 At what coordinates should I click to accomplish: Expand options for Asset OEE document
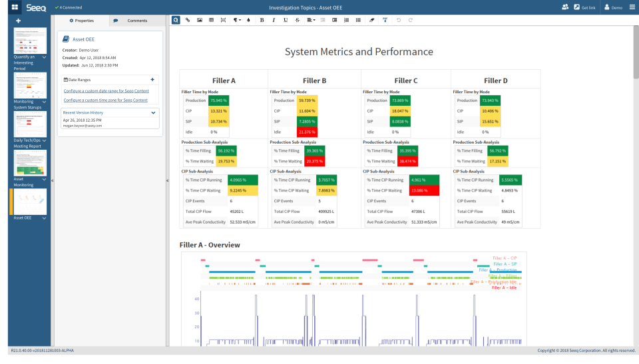coord(44,218)
